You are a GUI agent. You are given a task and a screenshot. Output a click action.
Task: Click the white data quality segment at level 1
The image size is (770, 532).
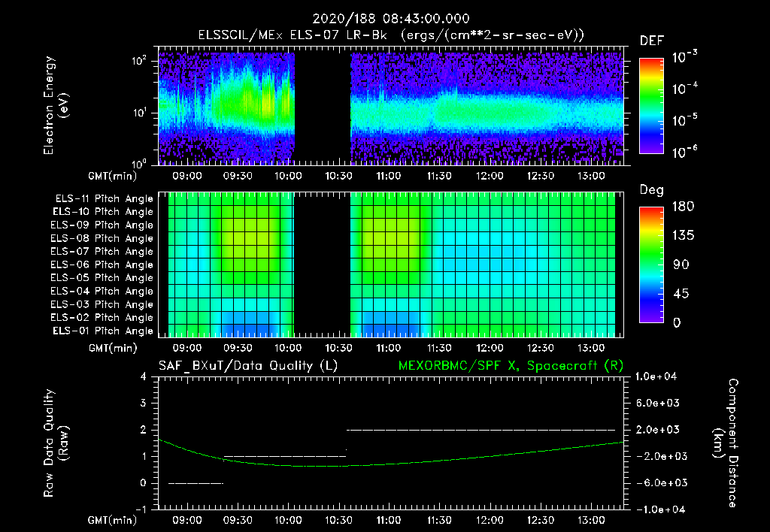(x=285, y=456)
